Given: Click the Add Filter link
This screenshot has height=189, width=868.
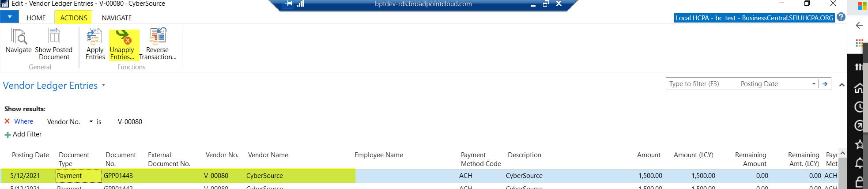Looking at the screenshot, I should click(27, 134).
